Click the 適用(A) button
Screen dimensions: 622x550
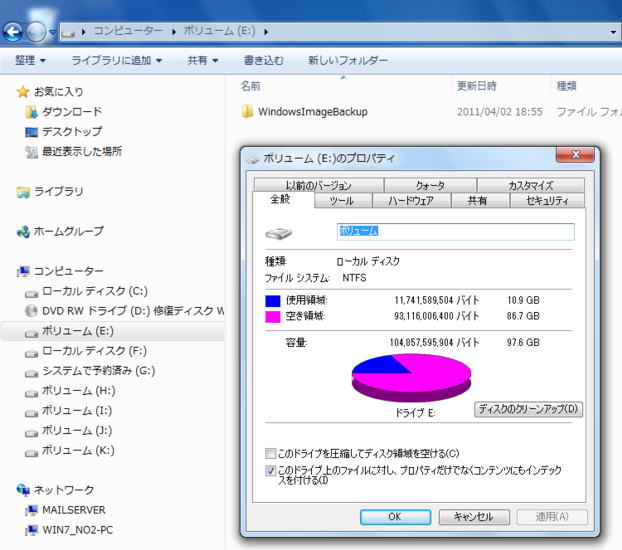(x=552, y=517)
